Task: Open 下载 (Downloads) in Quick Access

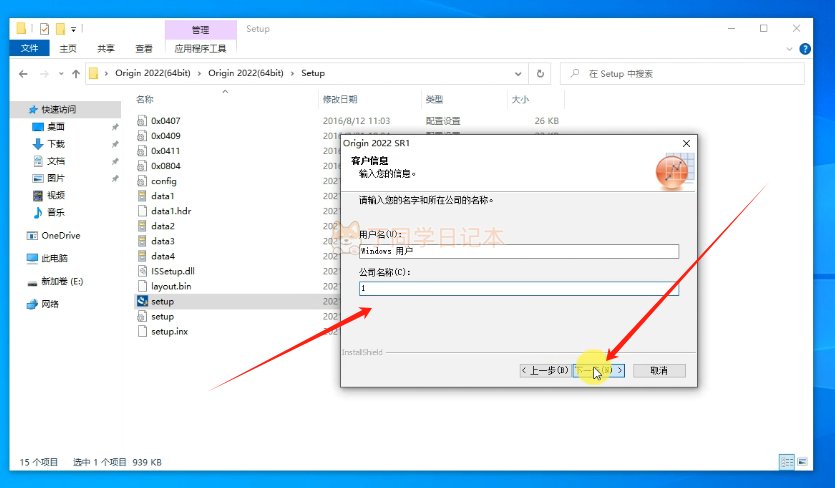Action: 56,144
